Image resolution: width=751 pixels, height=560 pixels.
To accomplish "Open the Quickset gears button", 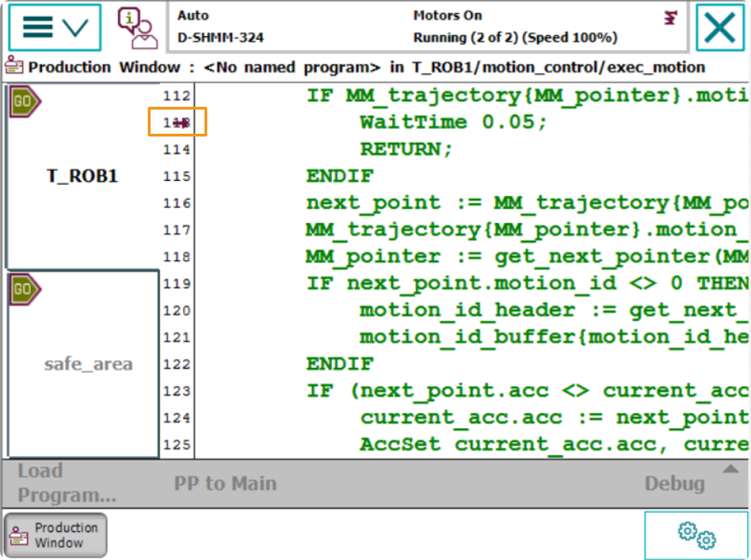I will (695, 535).
